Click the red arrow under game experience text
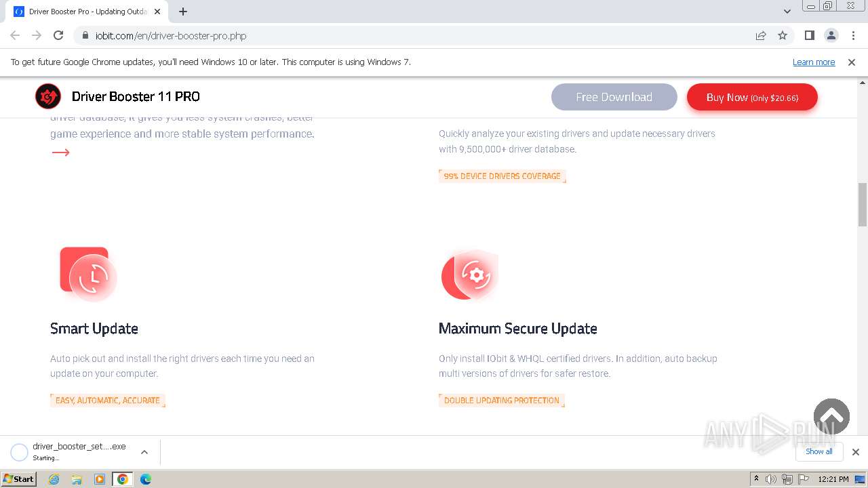Viewport: 868px width, 488px height. tap(61, 152)
